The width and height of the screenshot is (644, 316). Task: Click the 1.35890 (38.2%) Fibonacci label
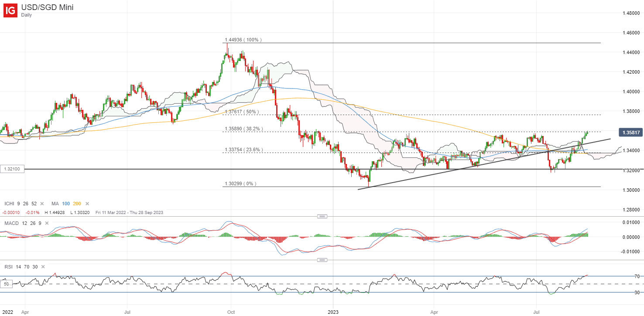(x=243, y=129)
